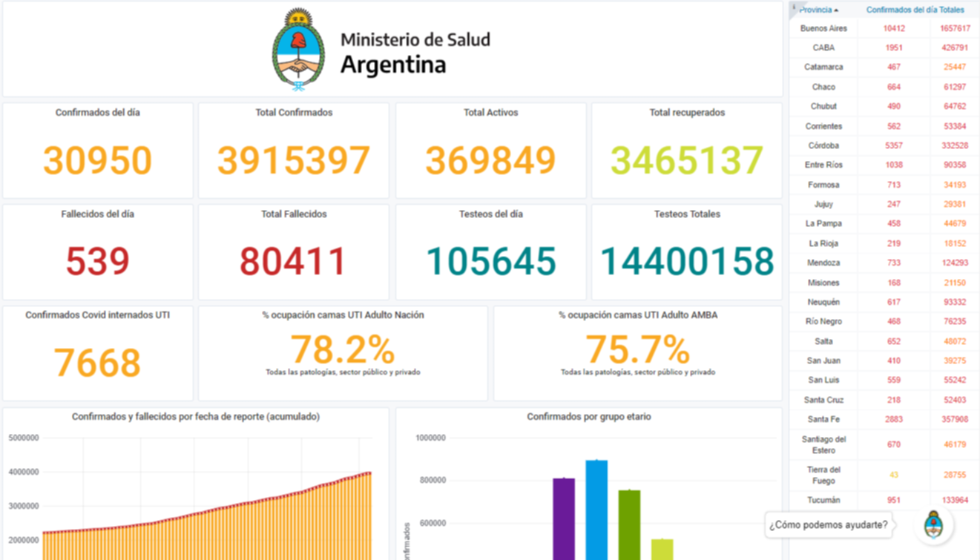Screen dimensions: 980x560
Task: Select the Chubut province name
Action: click(823, 106)
